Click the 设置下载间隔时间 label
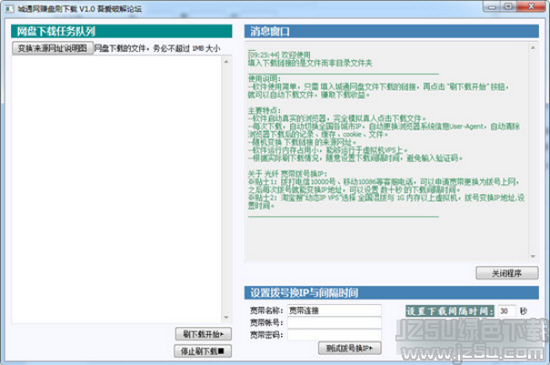 (450, 311)
